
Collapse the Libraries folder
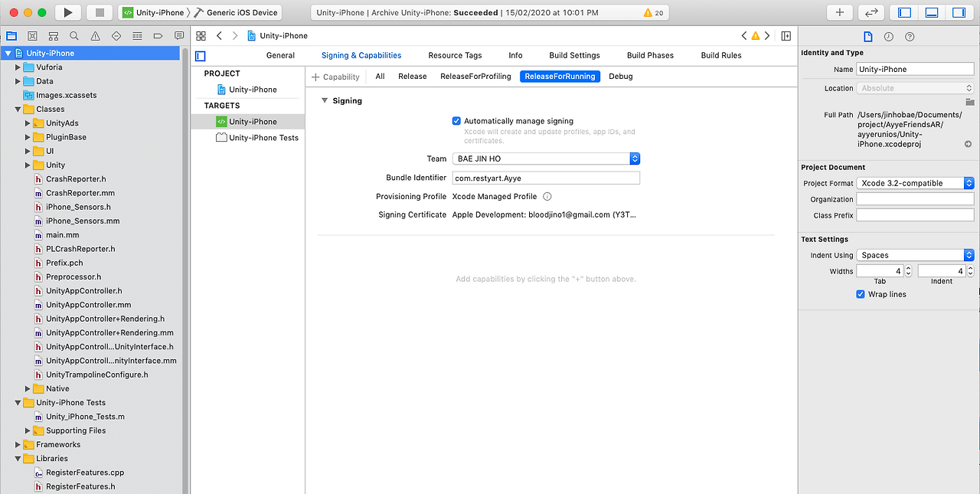[18, 459]
